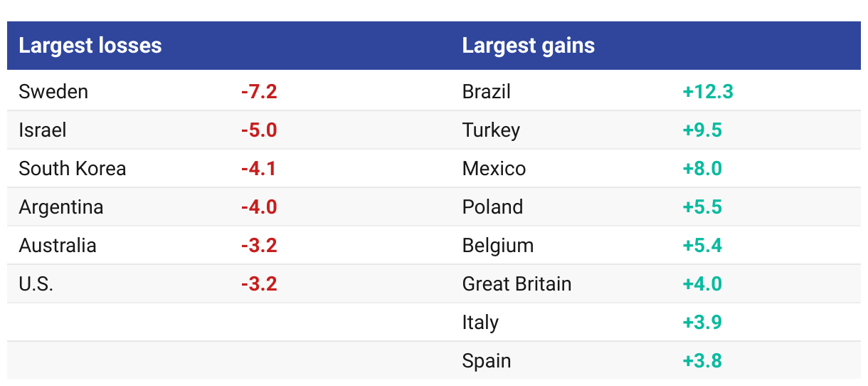Select the Turkey country cell

point(491,130)
